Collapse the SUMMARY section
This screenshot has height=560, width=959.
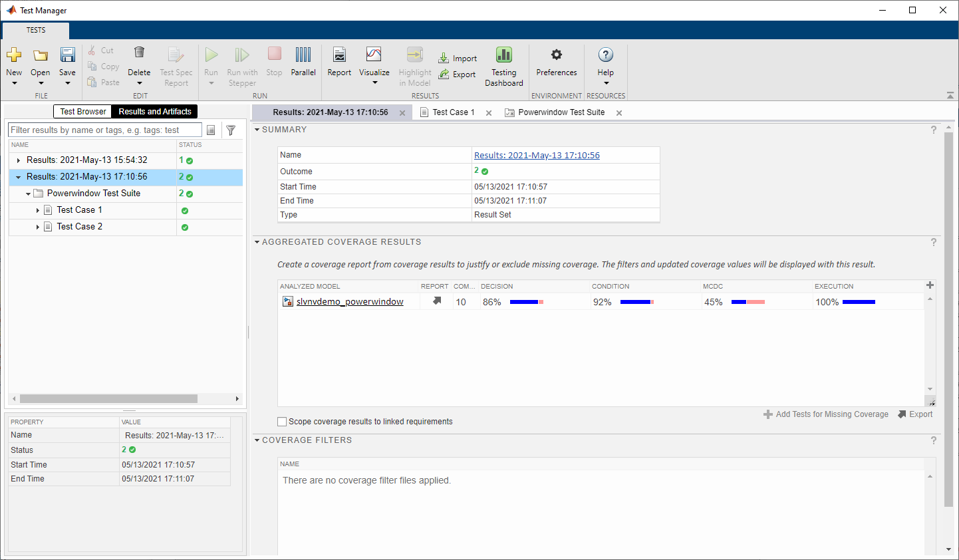pyautogui.click(x=257, y=130)
